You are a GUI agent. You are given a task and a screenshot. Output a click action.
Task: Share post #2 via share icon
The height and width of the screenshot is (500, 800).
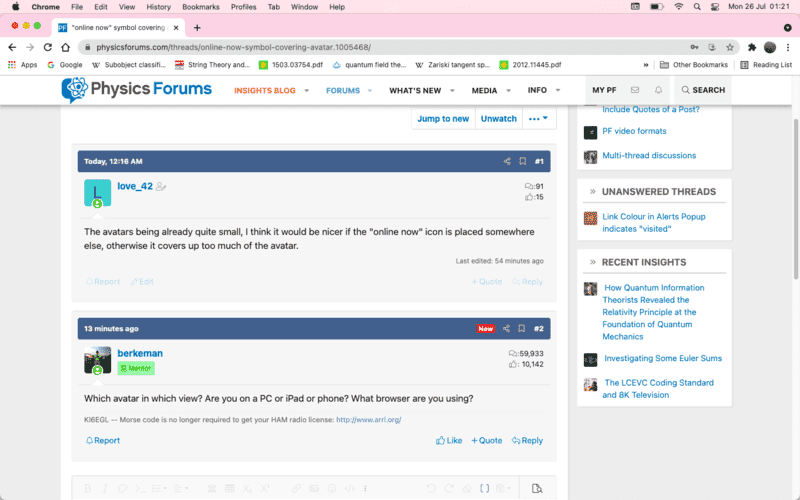point(506,329)
